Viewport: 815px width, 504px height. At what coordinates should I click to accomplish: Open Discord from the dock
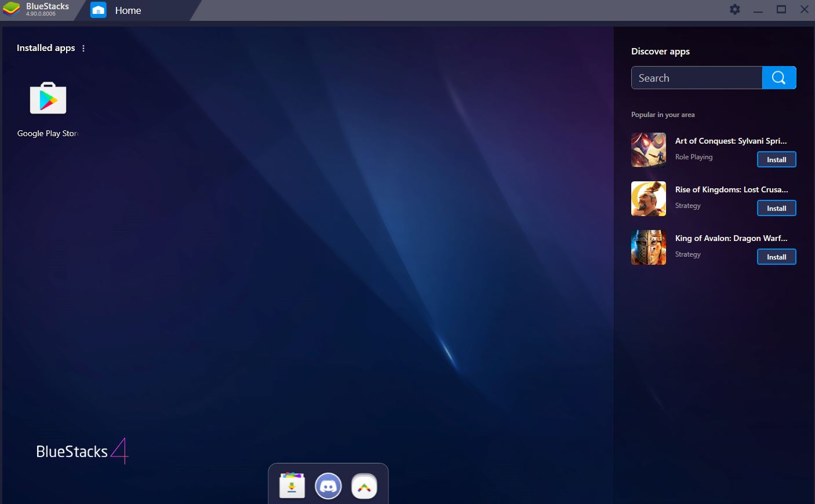[x=328, y=486]
